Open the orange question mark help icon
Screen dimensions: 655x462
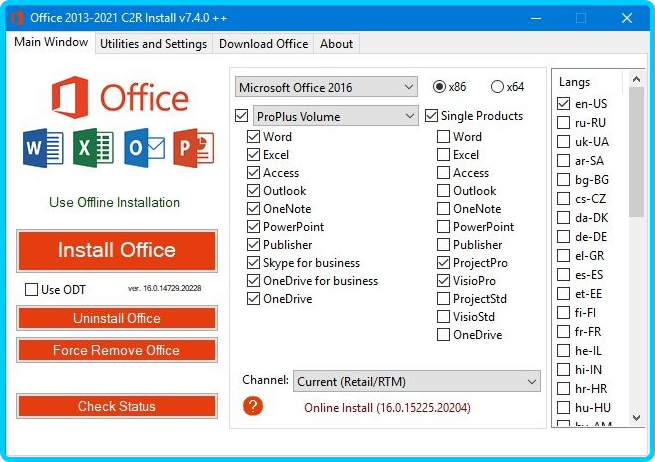click(x=253, y=406)
